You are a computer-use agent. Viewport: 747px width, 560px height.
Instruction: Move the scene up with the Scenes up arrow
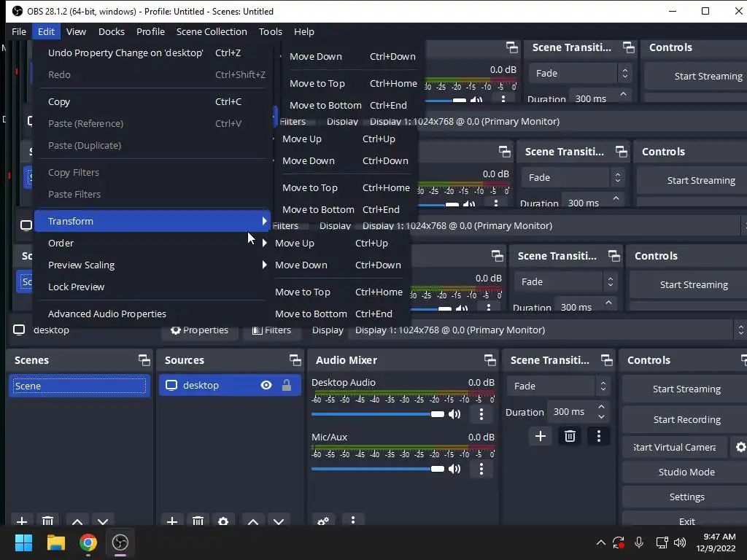tap(77, 521)
